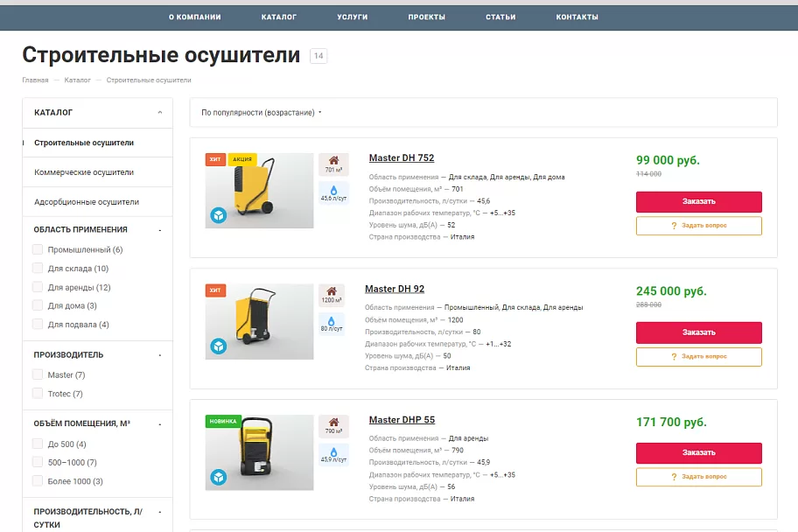
Task: Tick the Более 1000 (3) room volume filter
Action: tap(37, 481)
